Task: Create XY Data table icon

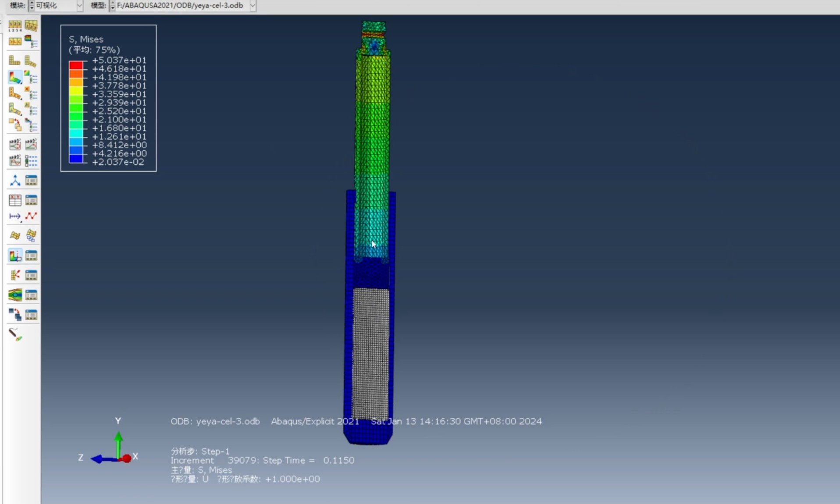Action: tap(15, 200)
